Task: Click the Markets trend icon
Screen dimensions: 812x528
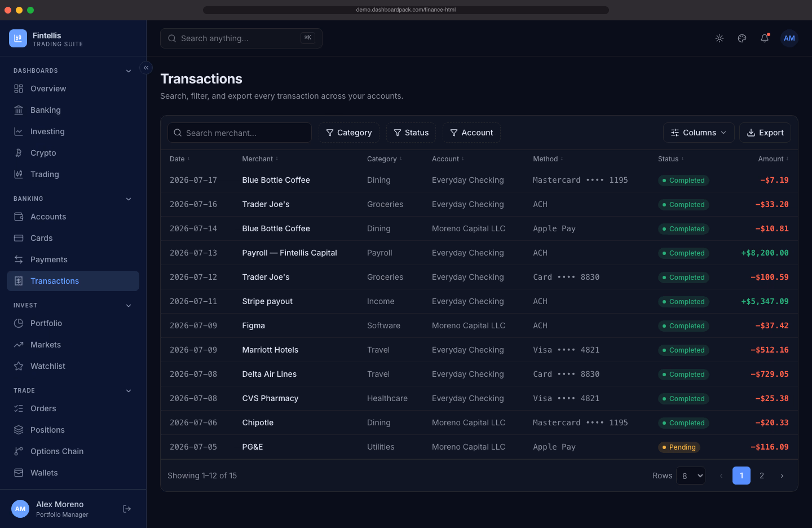Action: coord(19,345)
